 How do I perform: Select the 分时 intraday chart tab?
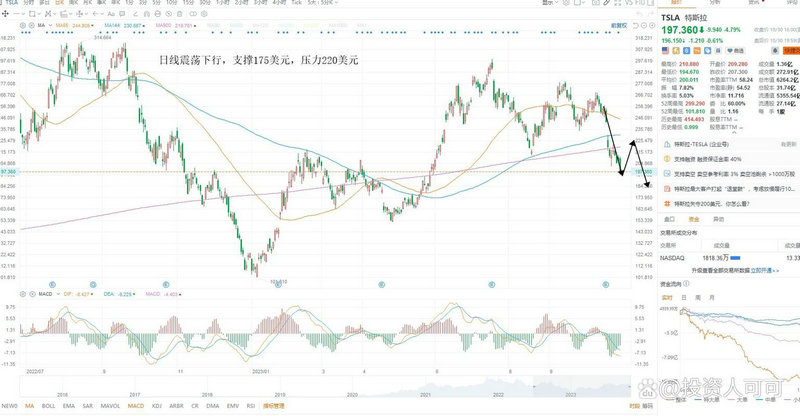pos(27,5)
